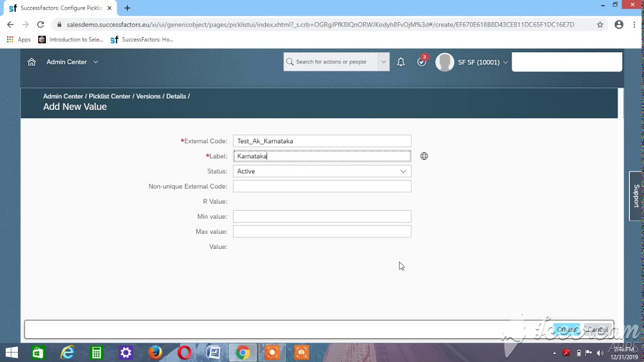
Task: Open the Label translations globe icon
Action: [424, 156]
